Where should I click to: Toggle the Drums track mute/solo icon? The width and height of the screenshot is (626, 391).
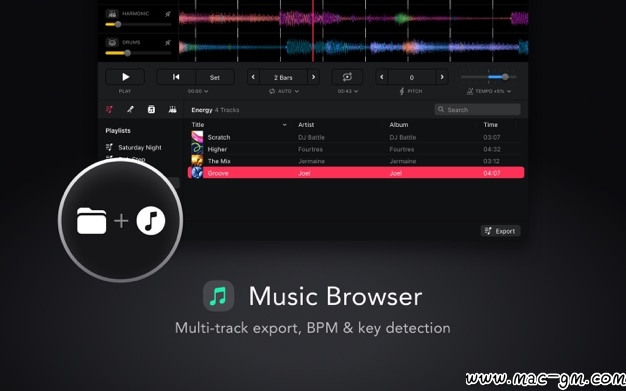(x=168, y=42)
